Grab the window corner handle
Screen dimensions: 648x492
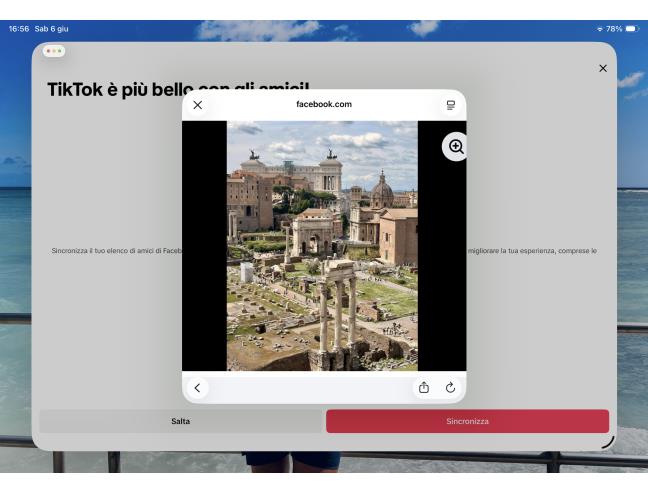tap(608, 442)
